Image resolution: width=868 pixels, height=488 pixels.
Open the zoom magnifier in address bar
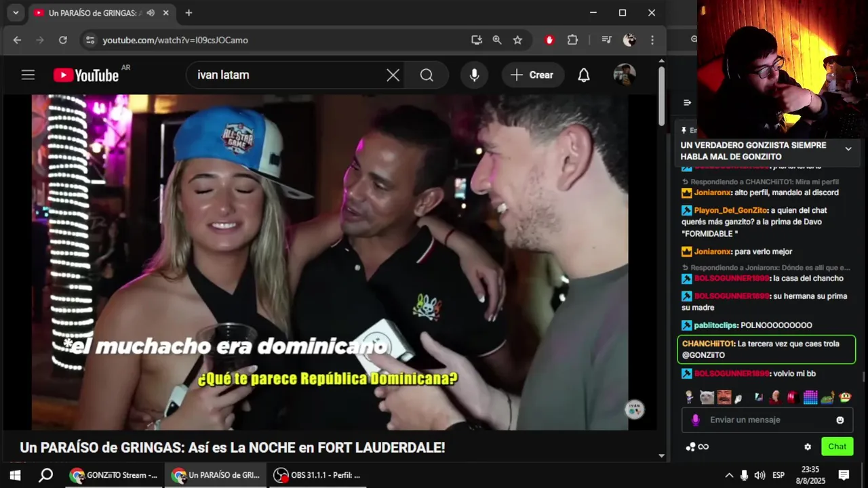pyautogui.click(x=497, y=40)
